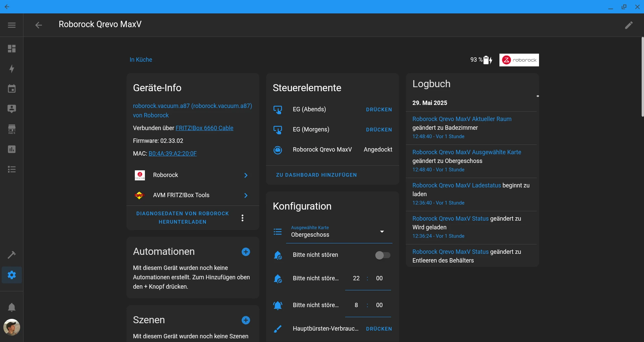Open user profile avatar
The image size is (644, 342).
[x=12, y=327]
